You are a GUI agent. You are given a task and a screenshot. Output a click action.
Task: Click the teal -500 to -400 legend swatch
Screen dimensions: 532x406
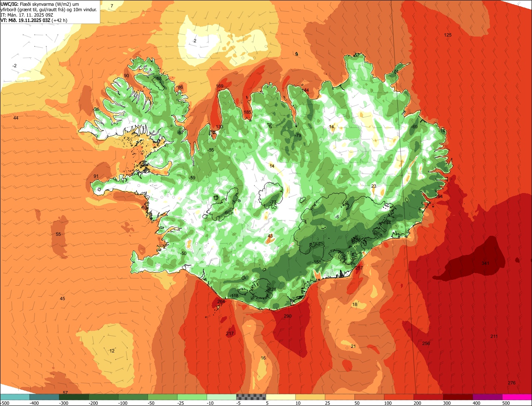[15, 397]
